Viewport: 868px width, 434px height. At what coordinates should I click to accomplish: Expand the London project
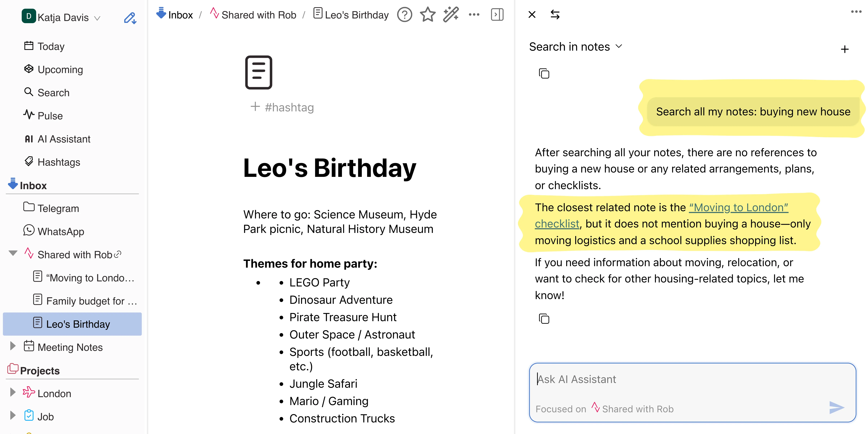[x=13, y=392]
